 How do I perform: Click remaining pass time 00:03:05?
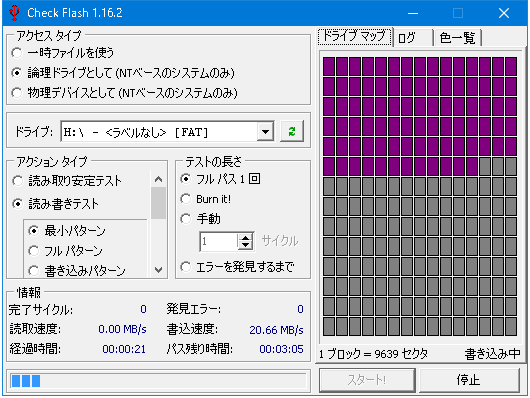(281, 349)
